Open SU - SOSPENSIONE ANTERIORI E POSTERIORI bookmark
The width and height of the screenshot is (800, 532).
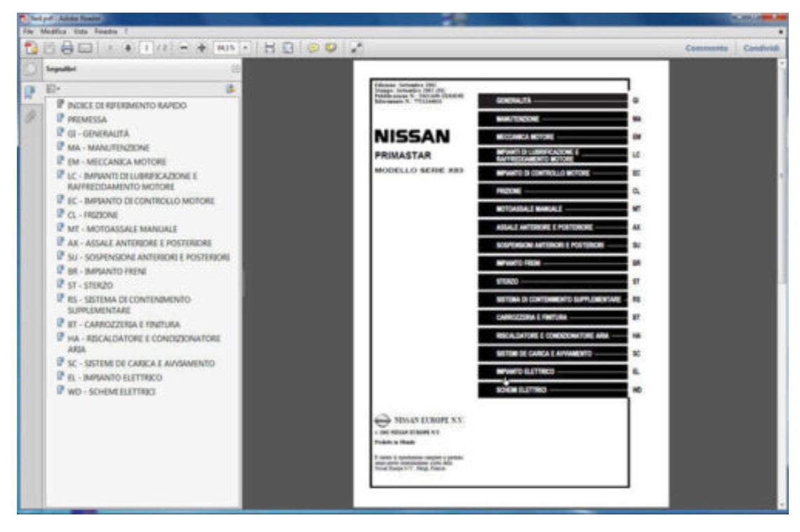tap(149, 257)
